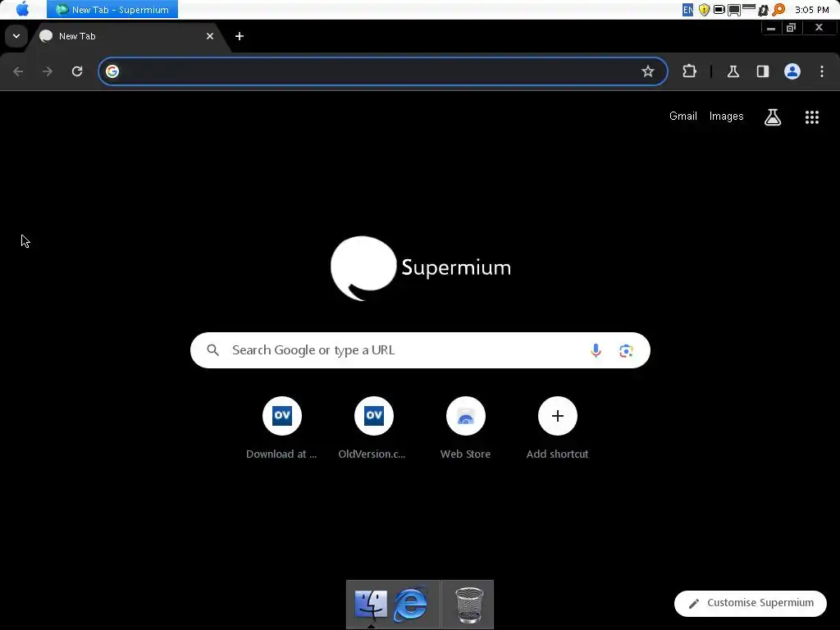Click the Supermium logo
The width and height of the screenshot is (840, 630).
point(421,268)
